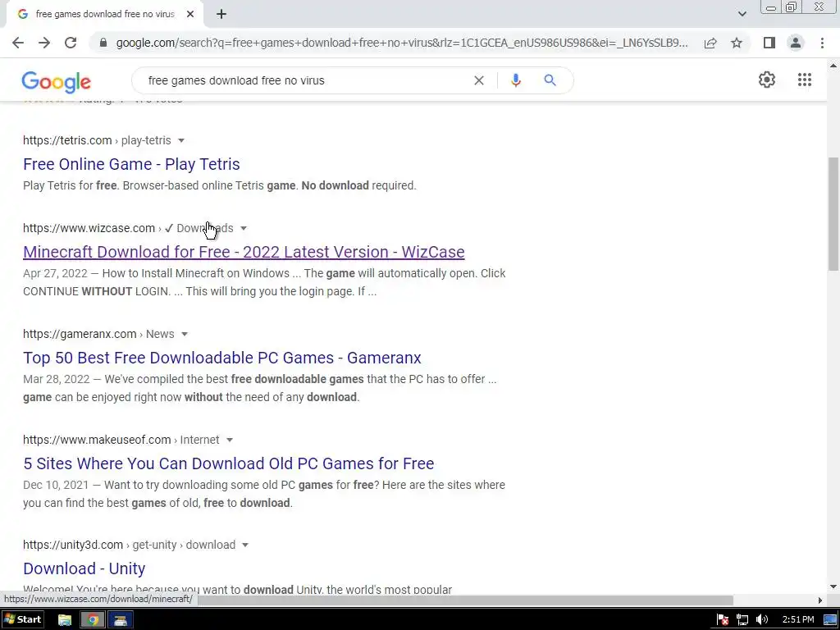The width and height of the screenshot is (840, 630).
Task: Click the vertical scrollbar thumb
Action: tap(833, 214)
